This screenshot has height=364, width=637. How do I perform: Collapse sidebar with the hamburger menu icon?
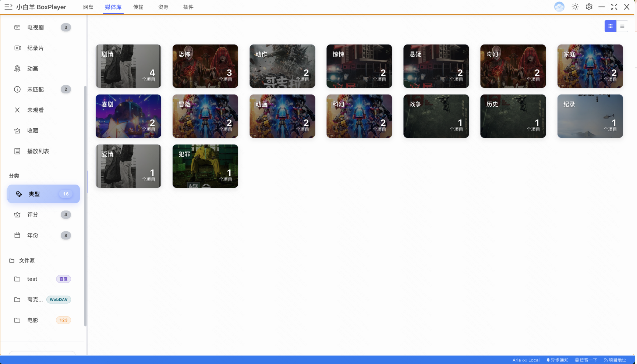8,7
